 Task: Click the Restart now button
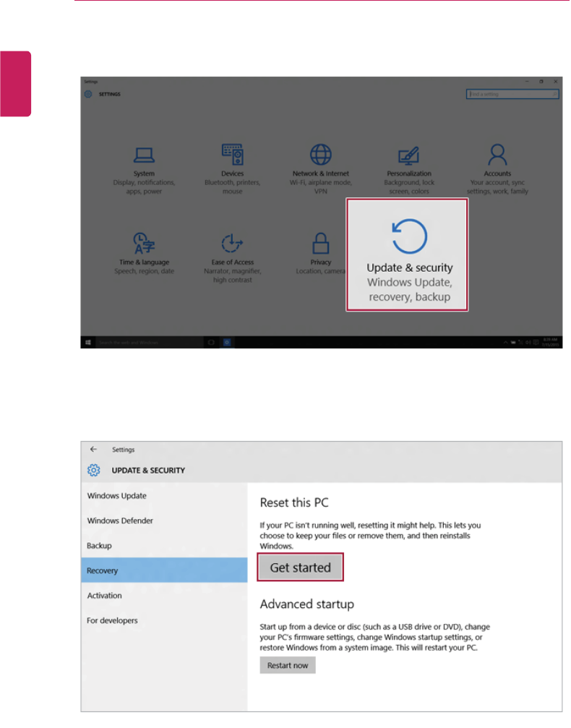click(288, 665)
